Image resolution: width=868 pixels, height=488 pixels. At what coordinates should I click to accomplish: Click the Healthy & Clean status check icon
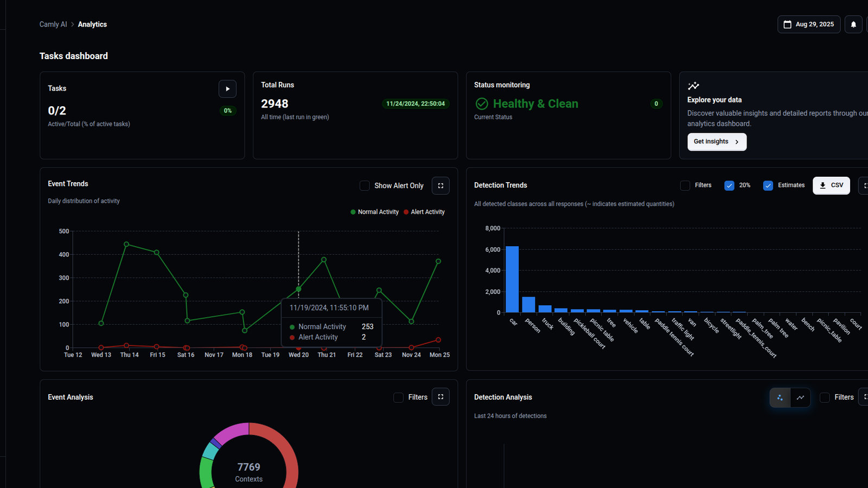482,104
